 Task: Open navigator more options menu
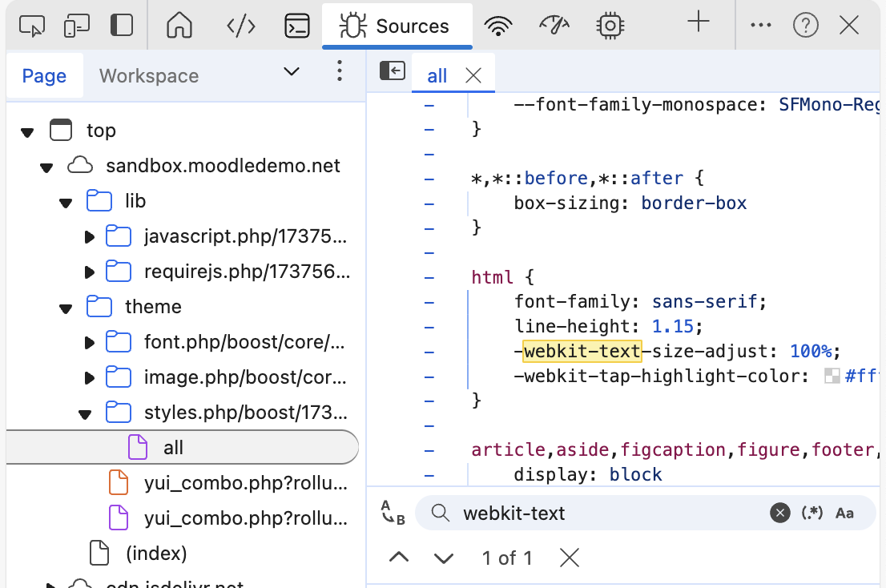pyautogui.click(x=339, y=71)
